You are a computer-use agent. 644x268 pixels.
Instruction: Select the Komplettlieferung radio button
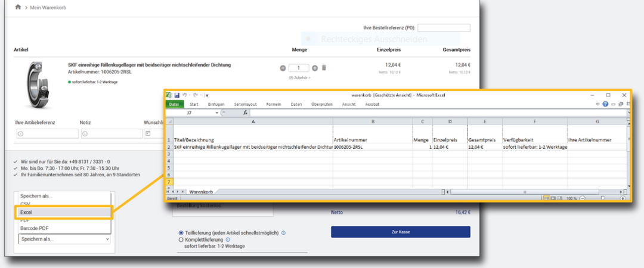181,239
